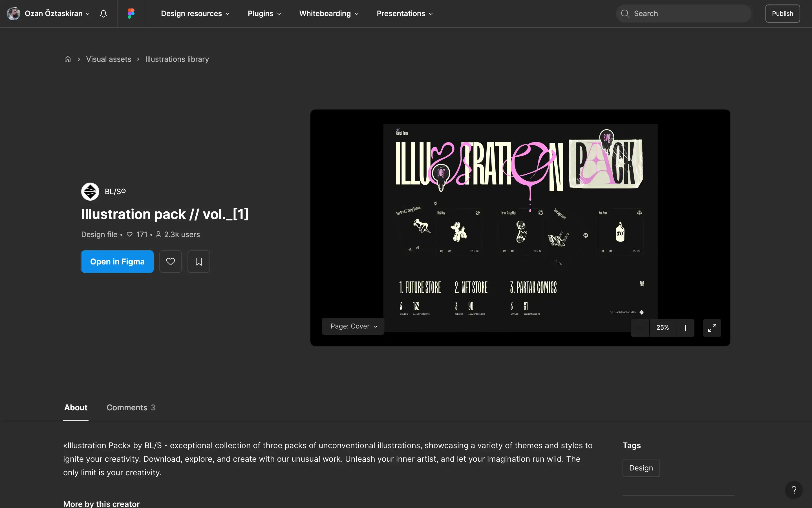
Task: Click the More by this creator heading
Action: 101,504
